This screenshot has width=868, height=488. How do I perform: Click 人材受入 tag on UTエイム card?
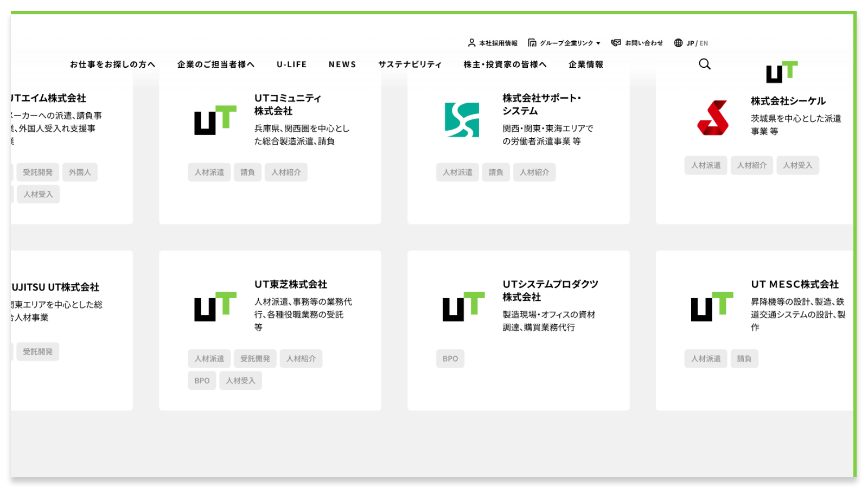[x=38, y=194]
